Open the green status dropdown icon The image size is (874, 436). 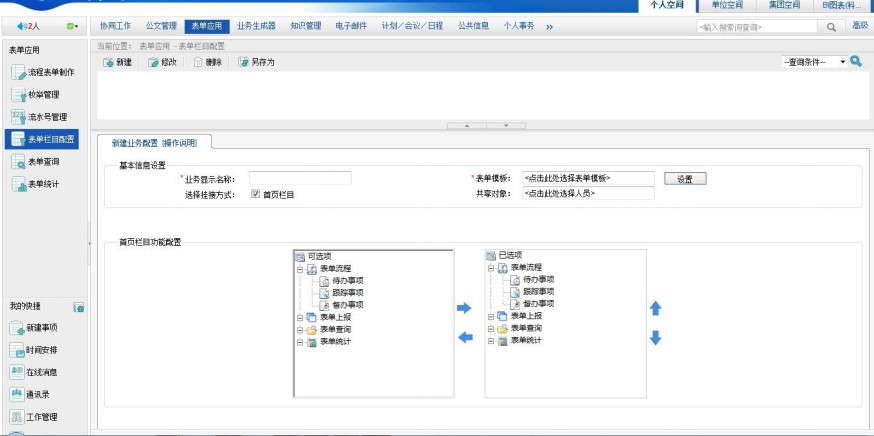pos(72,26)
